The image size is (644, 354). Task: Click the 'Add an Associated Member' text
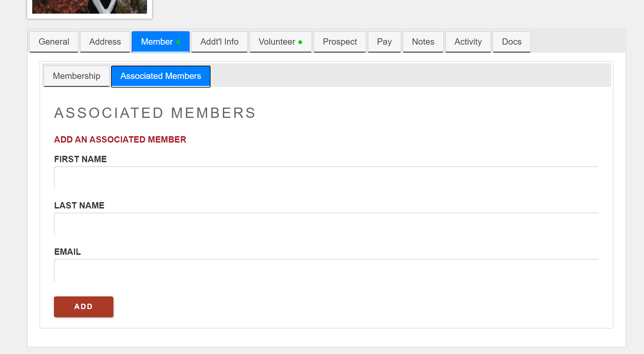[x=120, y=140]
